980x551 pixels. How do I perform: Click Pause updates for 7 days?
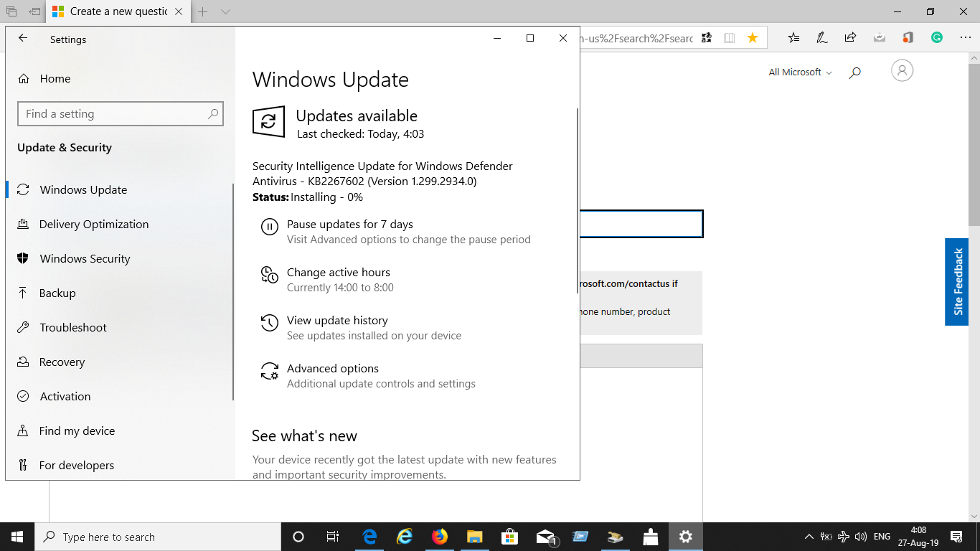[350, 225]
